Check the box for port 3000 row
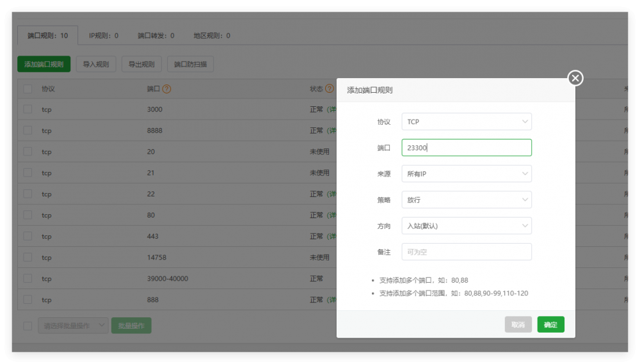 click(28, 109)
